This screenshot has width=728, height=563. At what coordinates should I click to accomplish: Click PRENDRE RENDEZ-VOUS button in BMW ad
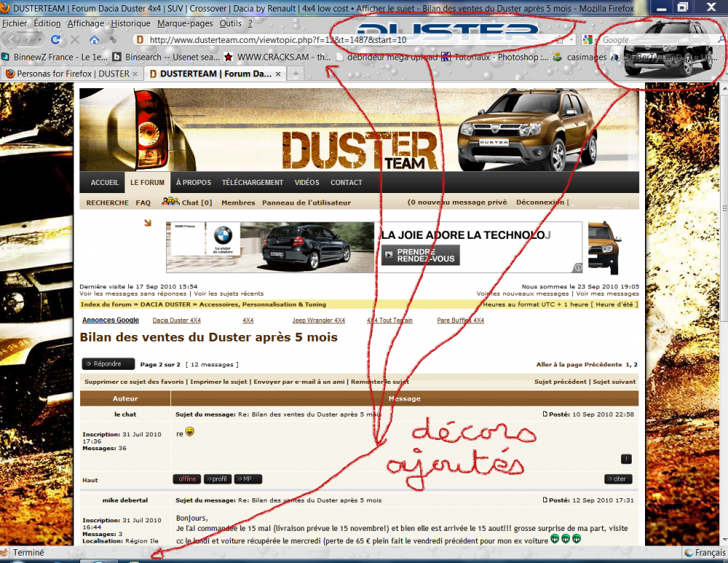click(421, 256)
